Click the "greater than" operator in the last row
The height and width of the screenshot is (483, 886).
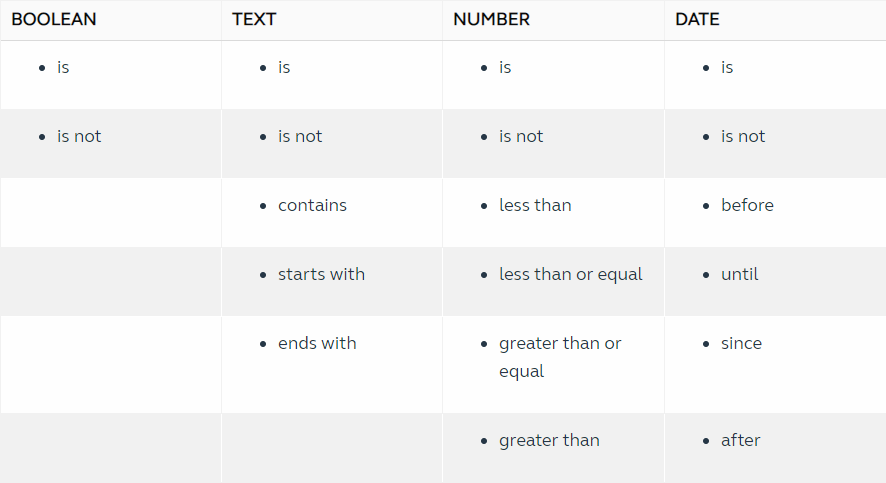tap(549, 441)
